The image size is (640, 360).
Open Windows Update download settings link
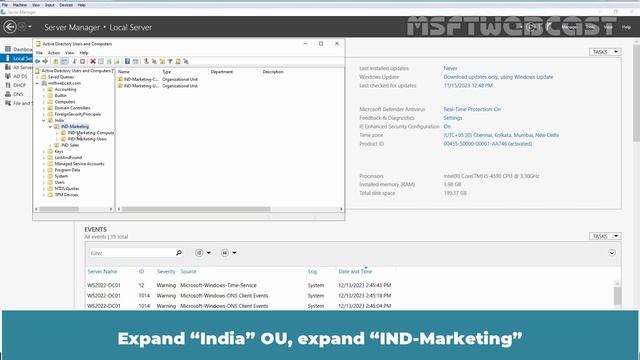[498, 77]
